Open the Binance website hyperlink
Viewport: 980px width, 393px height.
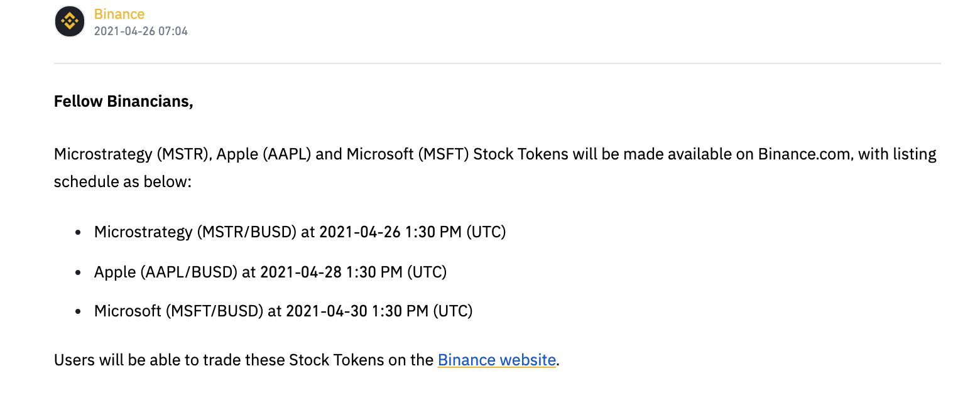pos(496,360)
